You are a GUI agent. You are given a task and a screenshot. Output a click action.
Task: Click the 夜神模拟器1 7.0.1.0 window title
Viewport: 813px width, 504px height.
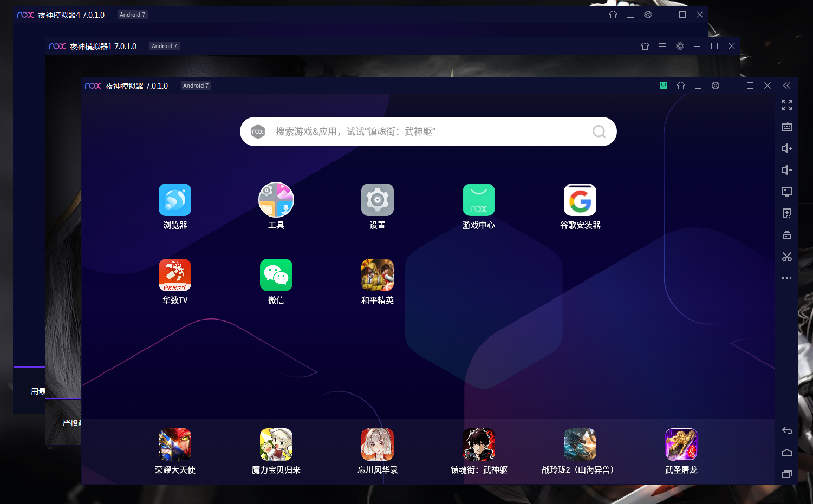[103, 47]
